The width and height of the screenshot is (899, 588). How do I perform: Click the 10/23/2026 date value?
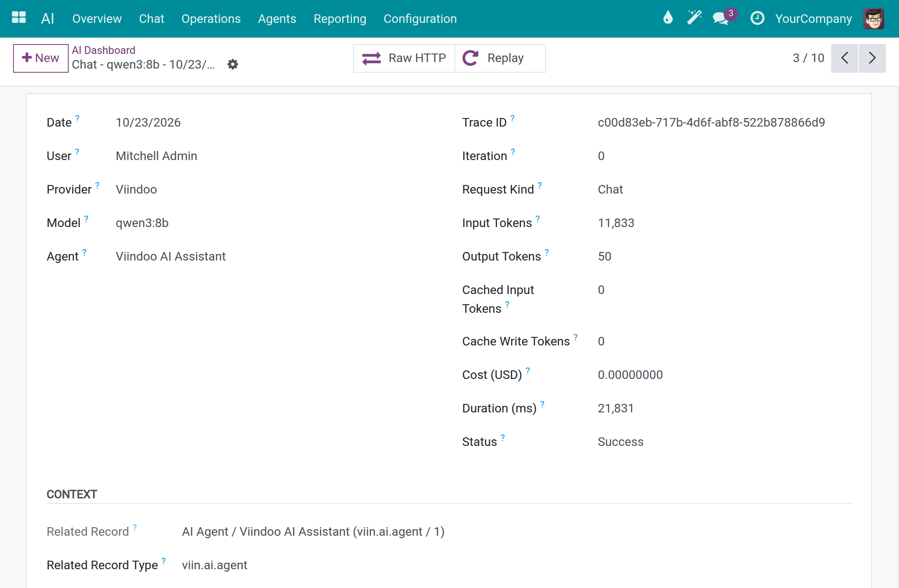(x=148, y=122)
